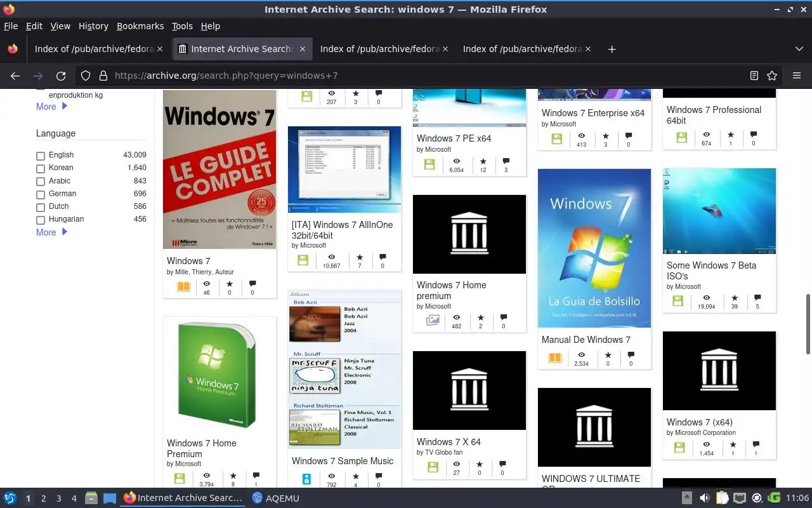
Task: Click the Manual De Windows 7 cover image
Action: point(594,248)
